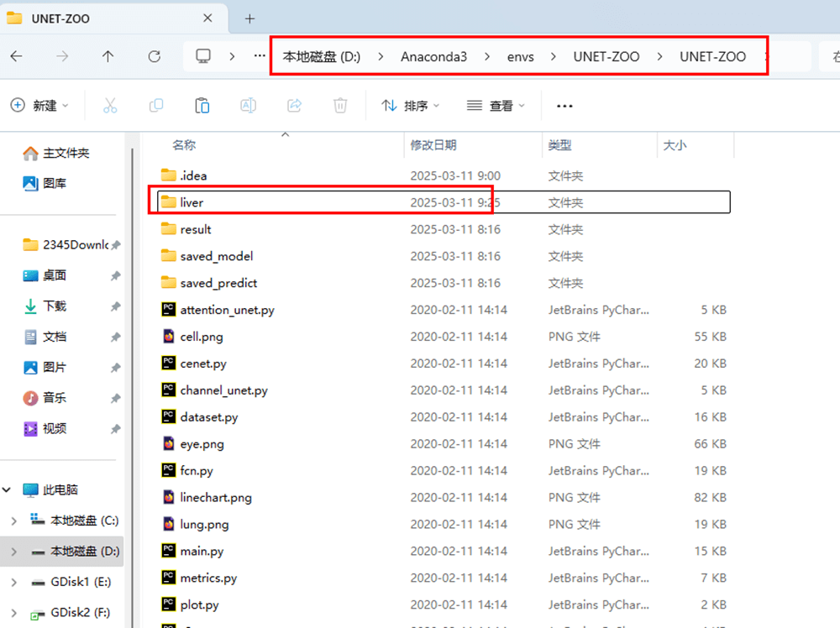The height and width of the screenshot is (628, 840).
Task: Click the Delete trash can icon
Action: [340, 106]
